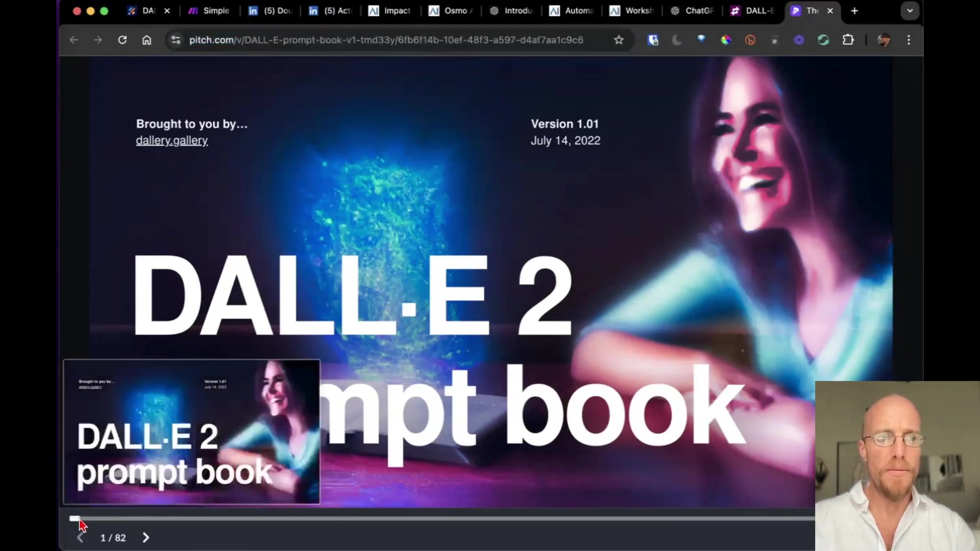
Task: Switch to the Worksh tab
Action: coord(632,11)
